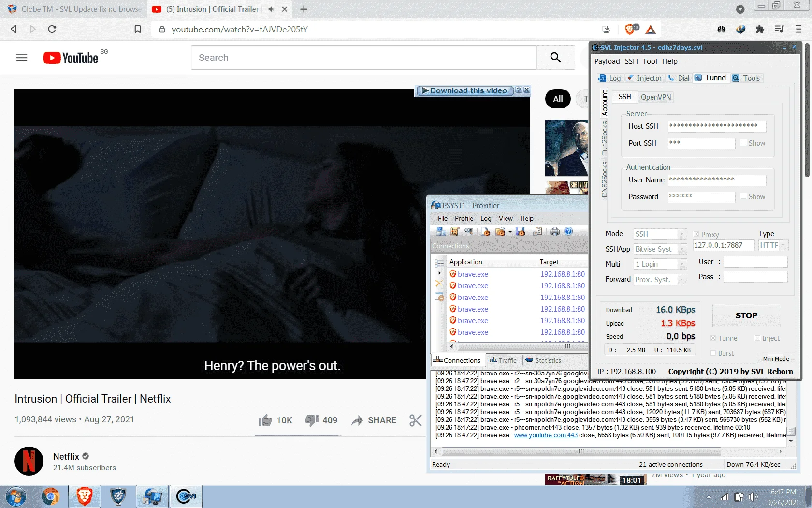
Task: Open proxy Type HTTP dropdown
Action: [773, 245]
